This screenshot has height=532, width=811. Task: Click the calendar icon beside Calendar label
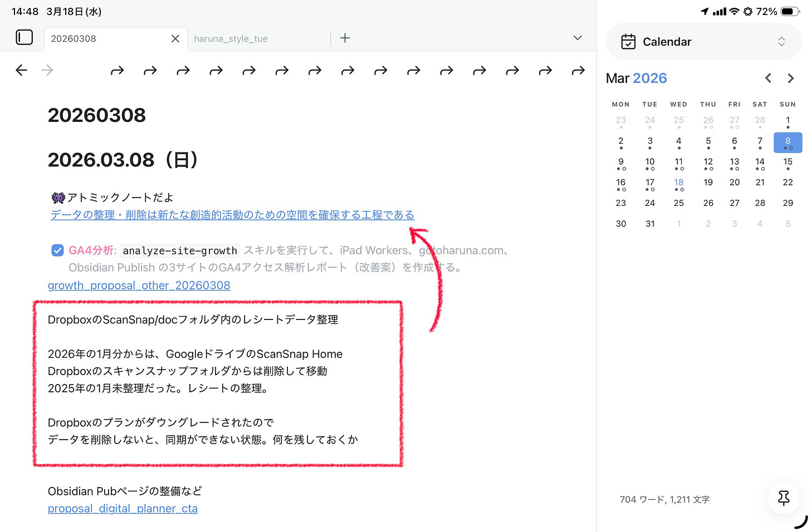[x=628, y=42]
